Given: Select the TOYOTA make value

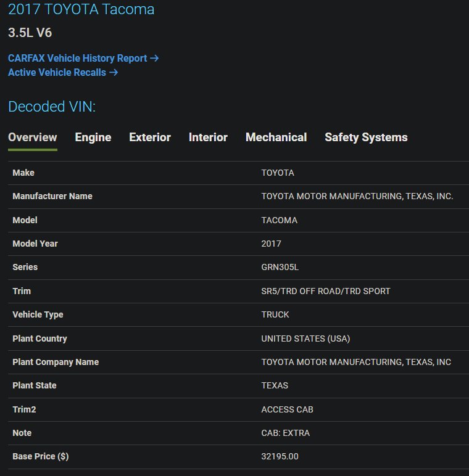Looking at the screenshot, I should point(278,173).
